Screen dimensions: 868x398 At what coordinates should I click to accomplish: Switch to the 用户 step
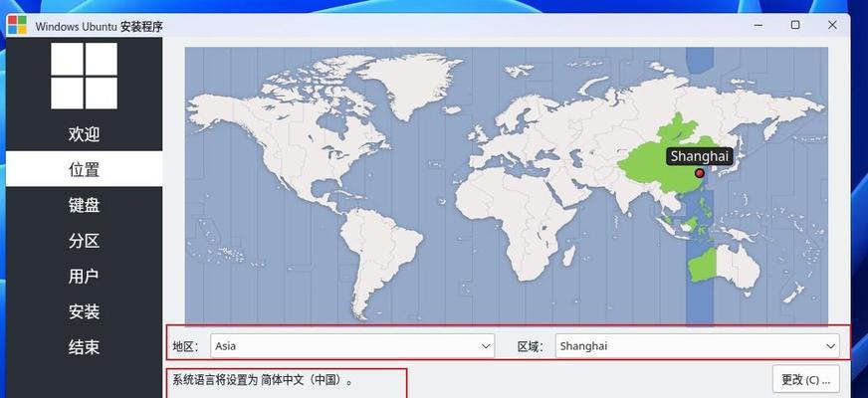point(85,277)
